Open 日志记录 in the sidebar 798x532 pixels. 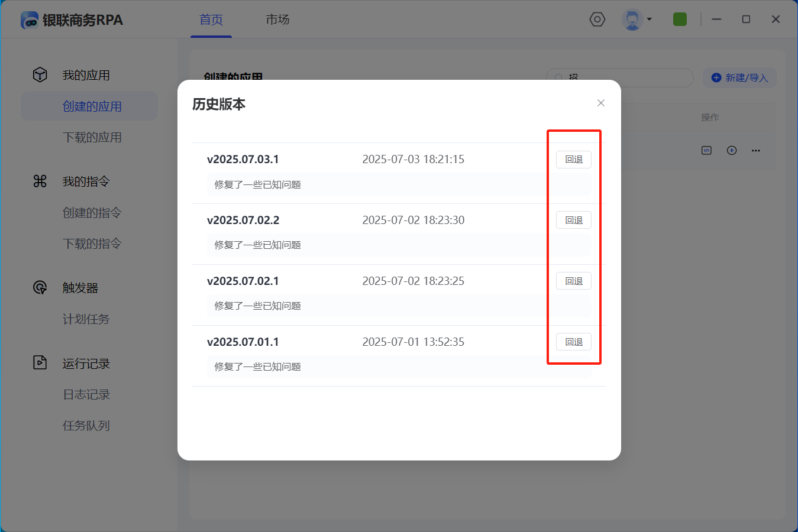click(x=86, y=394)
